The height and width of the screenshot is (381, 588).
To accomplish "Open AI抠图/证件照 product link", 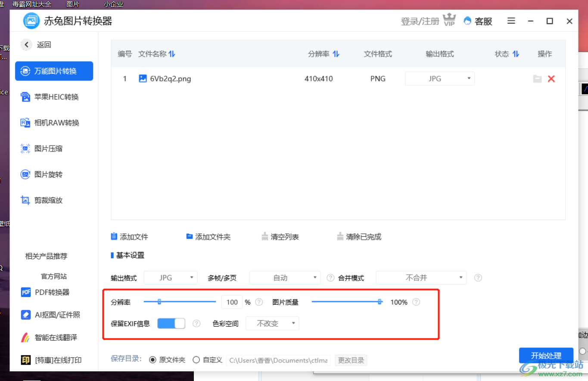I will point(50,315).
